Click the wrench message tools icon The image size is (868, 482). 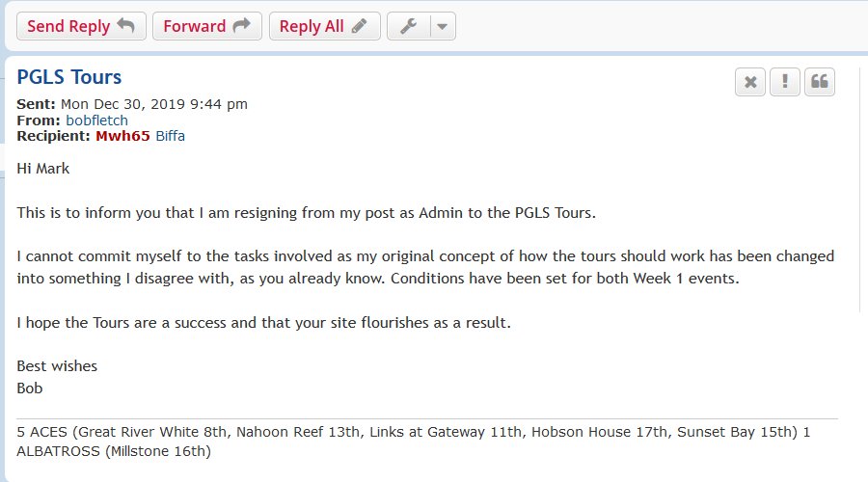pyautogui.click(x=408, y=27)
